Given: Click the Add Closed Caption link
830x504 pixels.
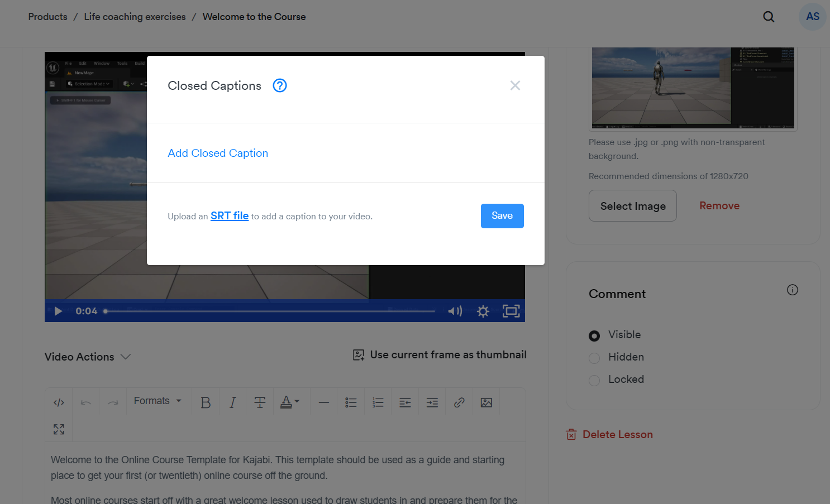Looking at the screenshot, I should [218, 153].
